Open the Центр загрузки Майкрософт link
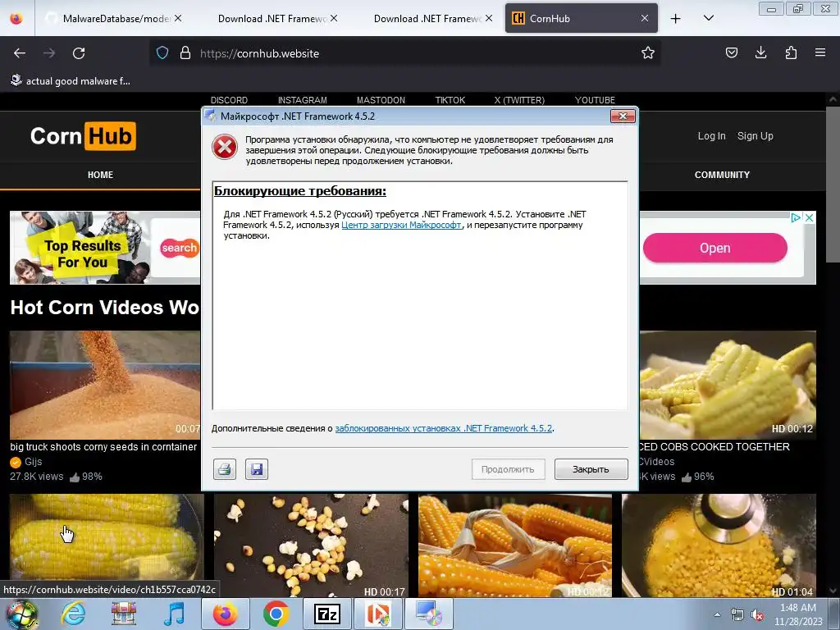The image size is (840, 630). pos(401,225)
